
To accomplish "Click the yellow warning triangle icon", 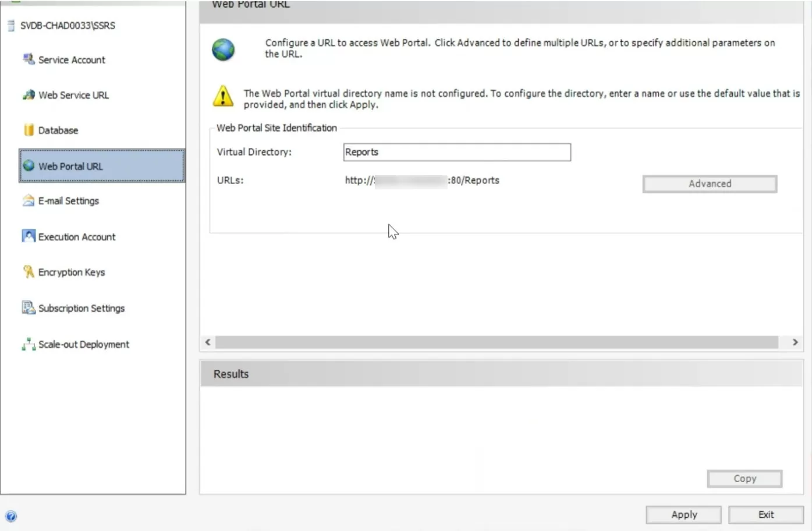I will [223, 96].
